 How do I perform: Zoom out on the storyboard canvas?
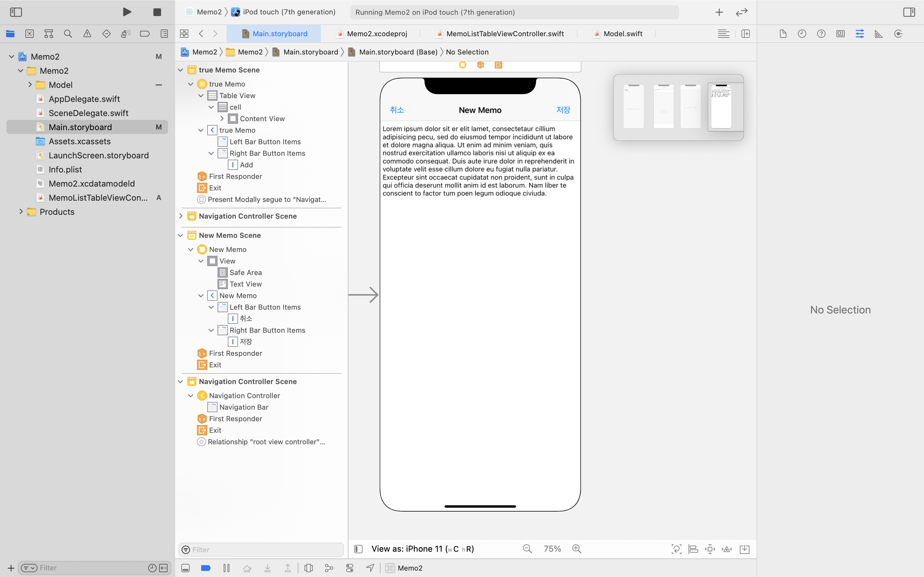527,549
